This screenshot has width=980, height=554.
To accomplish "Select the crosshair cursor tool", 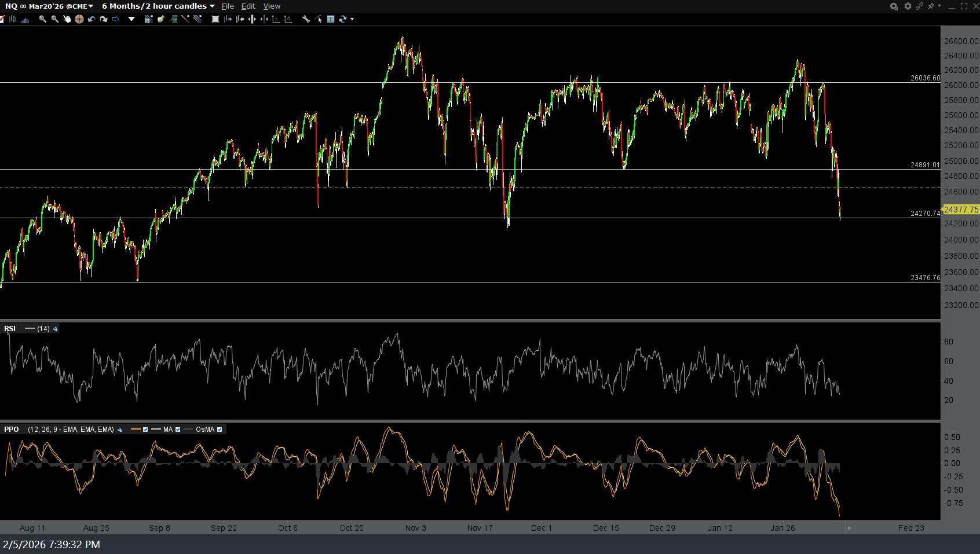I will coord(79,19).
